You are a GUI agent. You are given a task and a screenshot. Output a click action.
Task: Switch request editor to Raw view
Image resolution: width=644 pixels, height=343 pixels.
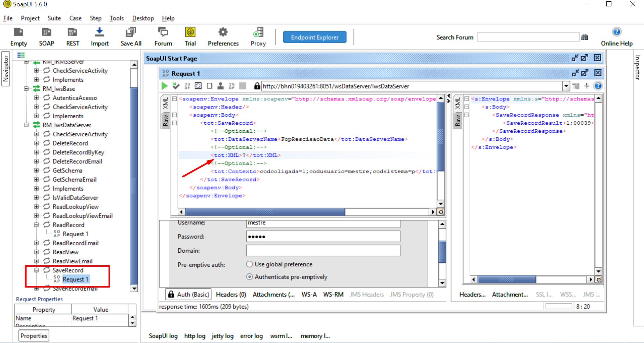tap(165, 120)
